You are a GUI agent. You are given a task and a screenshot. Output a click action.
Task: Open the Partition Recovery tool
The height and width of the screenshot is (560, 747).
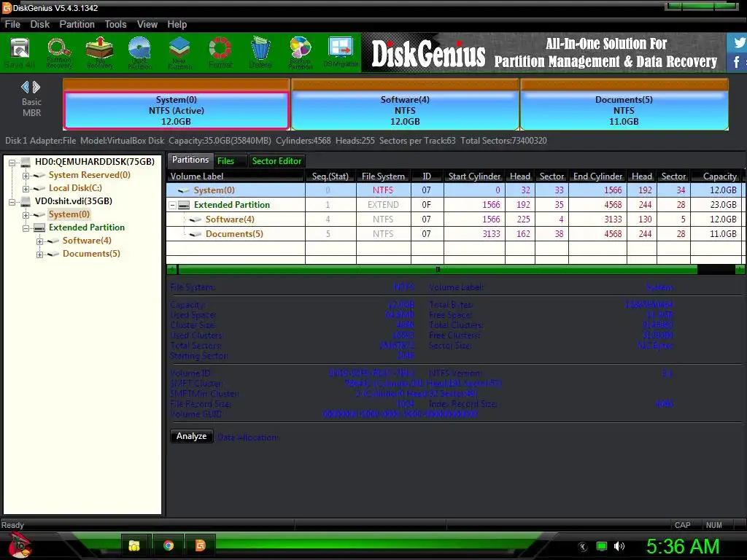pos(59,52)
